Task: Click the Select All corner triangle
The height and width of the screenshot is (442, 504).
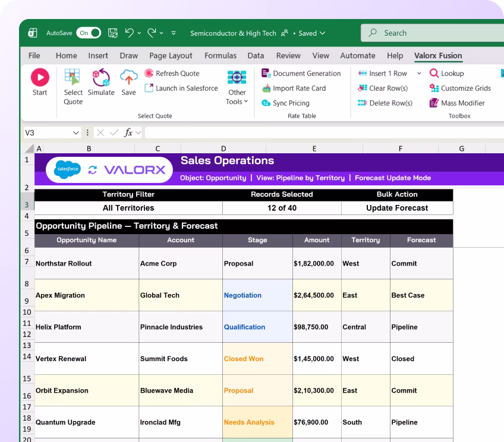Action: tap(30, 148)
